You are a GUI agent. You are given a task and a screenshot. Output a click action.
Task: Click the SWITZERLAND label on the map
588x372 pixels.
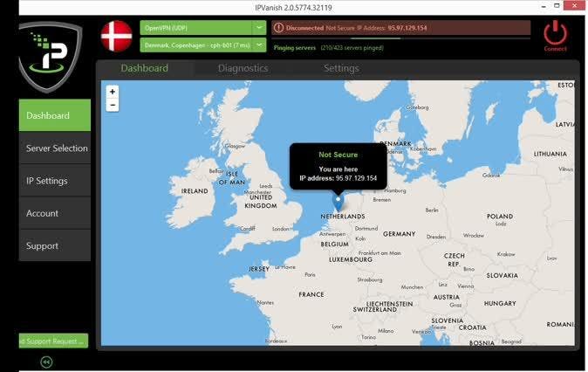374,310
